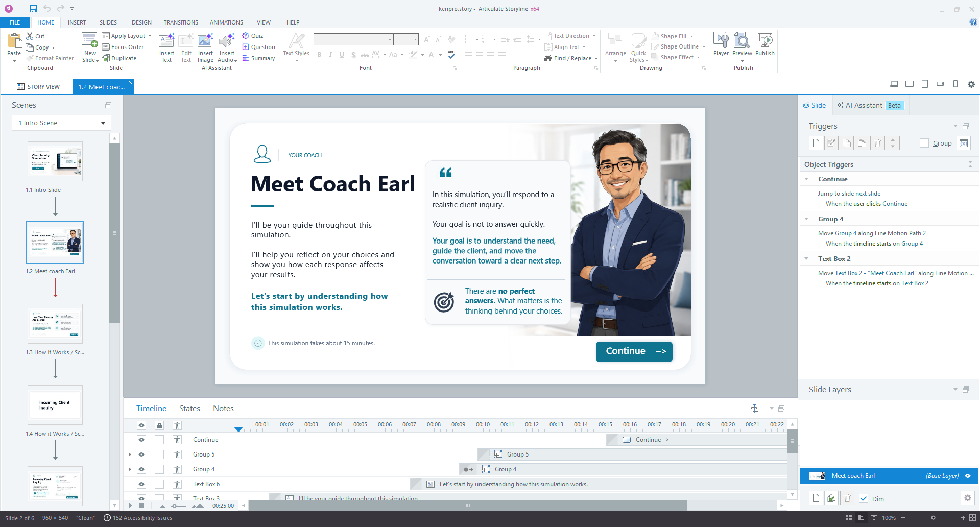The width and height of the screenshot is (980, 527).
Task: Switch to the AI Assistant panel tab
Action: (870, 105)
